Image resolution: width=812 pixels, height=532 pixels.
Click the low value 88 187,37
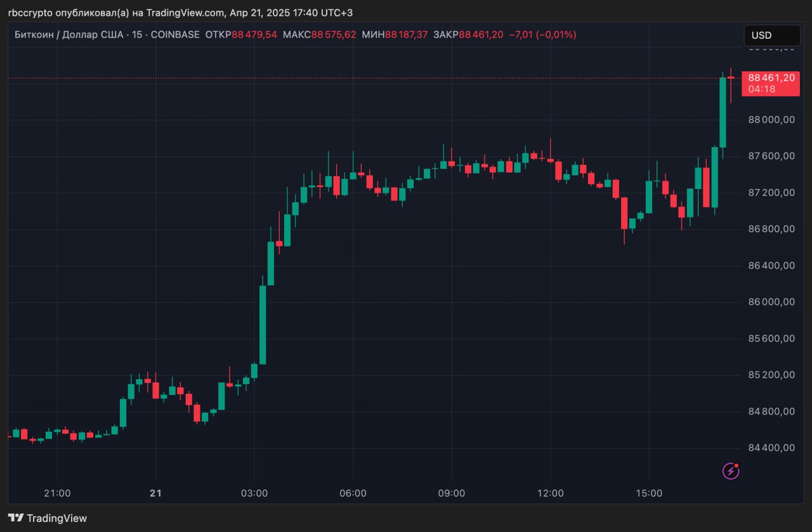tap(406, 35)
